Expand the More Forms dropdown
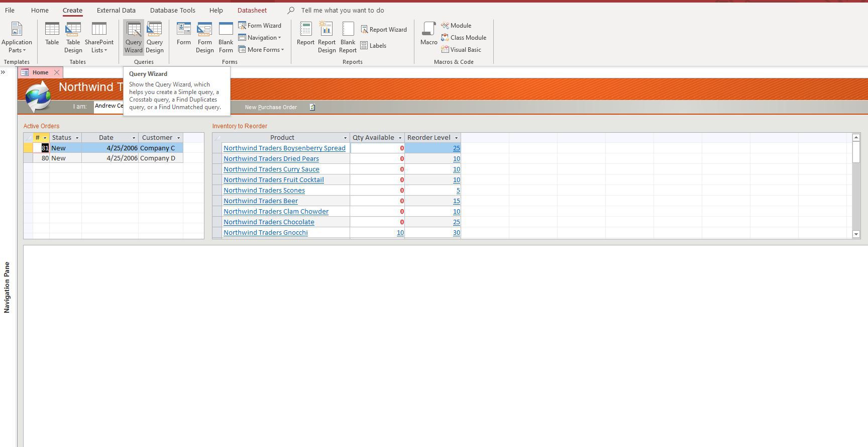 coord(261,50)
